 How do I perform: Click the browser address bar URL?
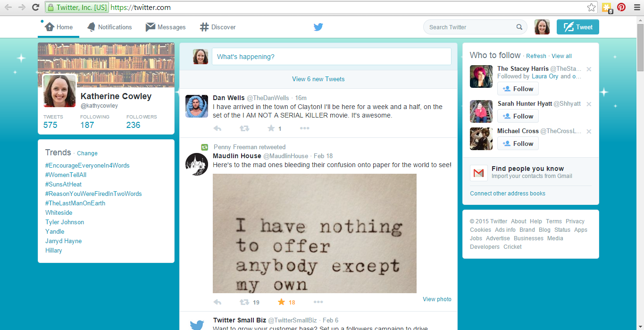[x=141, y=8]
